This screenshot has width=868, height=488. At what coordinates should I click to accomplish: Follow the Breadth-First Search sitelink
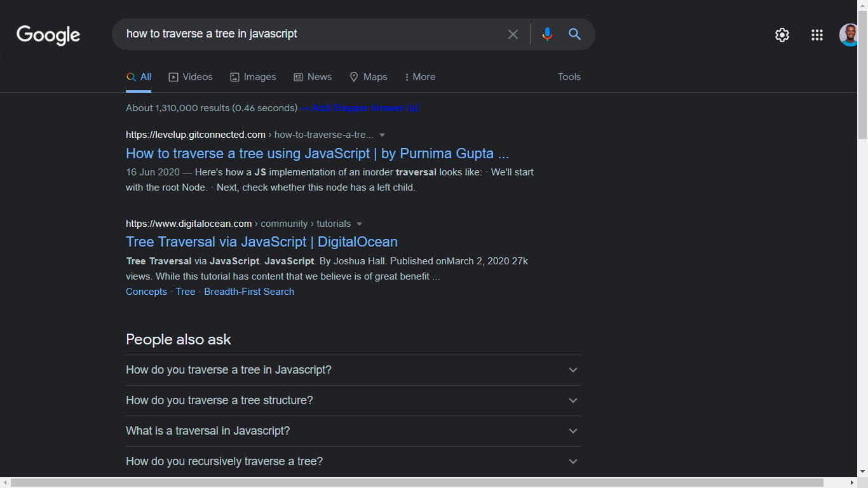[x=249, y=292]
